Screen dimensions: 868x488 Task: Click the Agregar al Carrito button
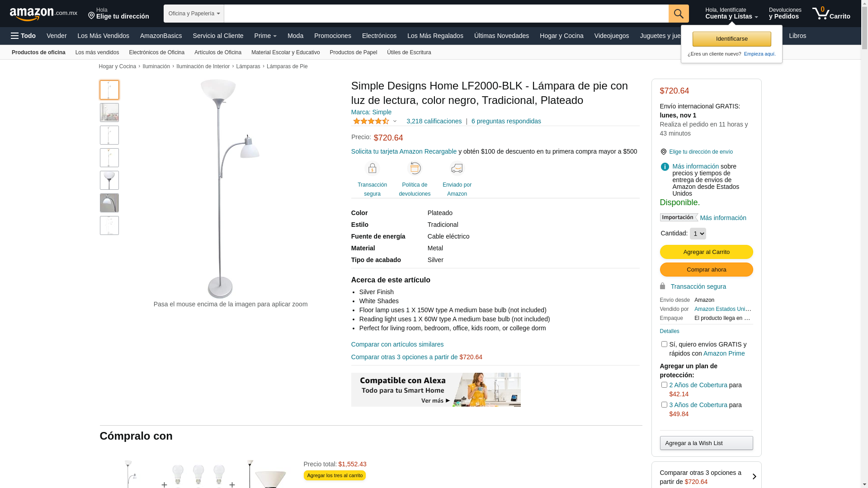tap(706, 252)
